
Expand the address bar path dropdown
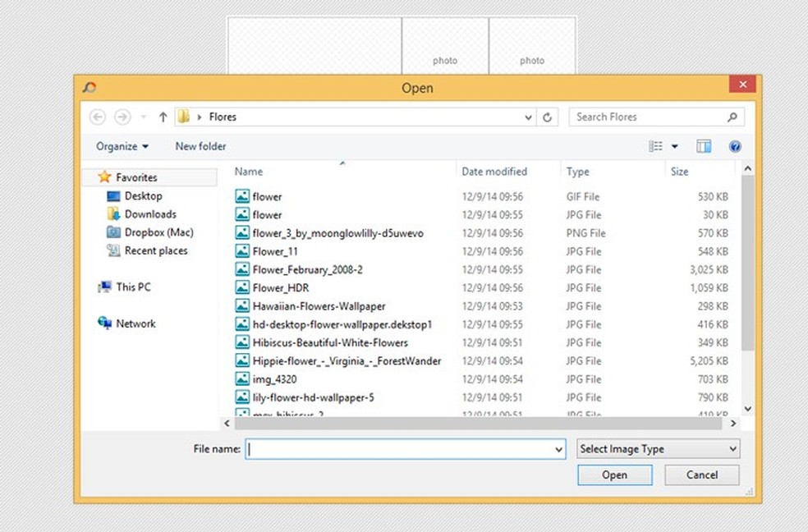tap(529, 117)
